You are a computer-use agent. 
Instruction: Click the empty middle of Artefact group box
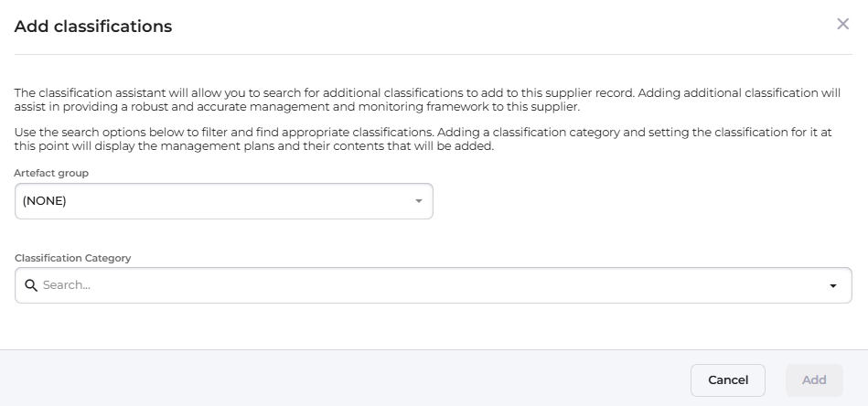[229, 201]
